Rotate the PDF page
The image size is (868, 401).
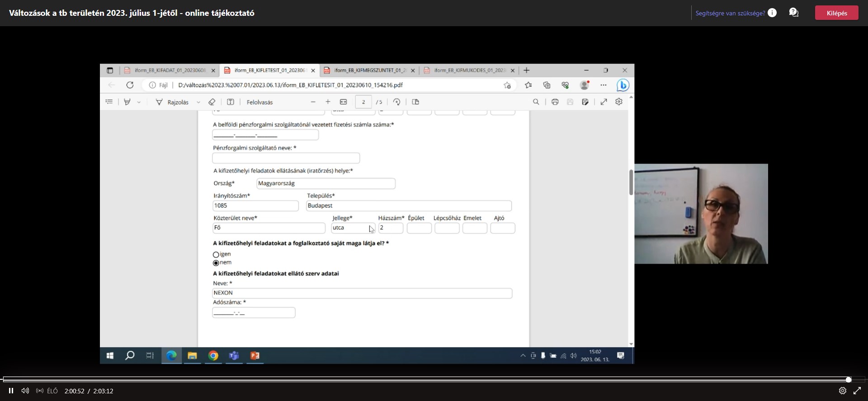[x=396, y=102]
